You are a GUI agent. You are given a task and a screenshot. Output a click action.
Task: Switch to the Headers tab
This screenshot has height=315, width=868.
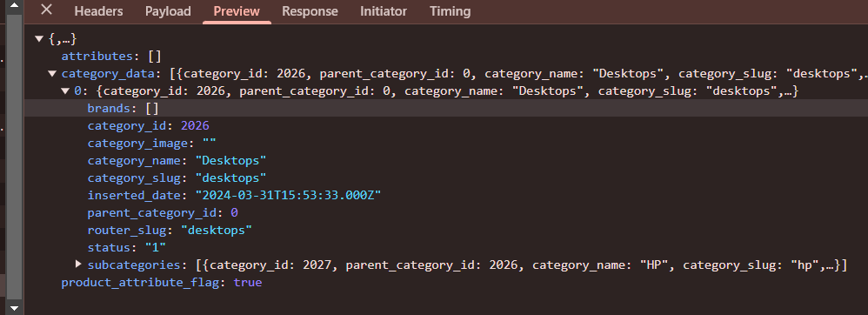[98, 11]
